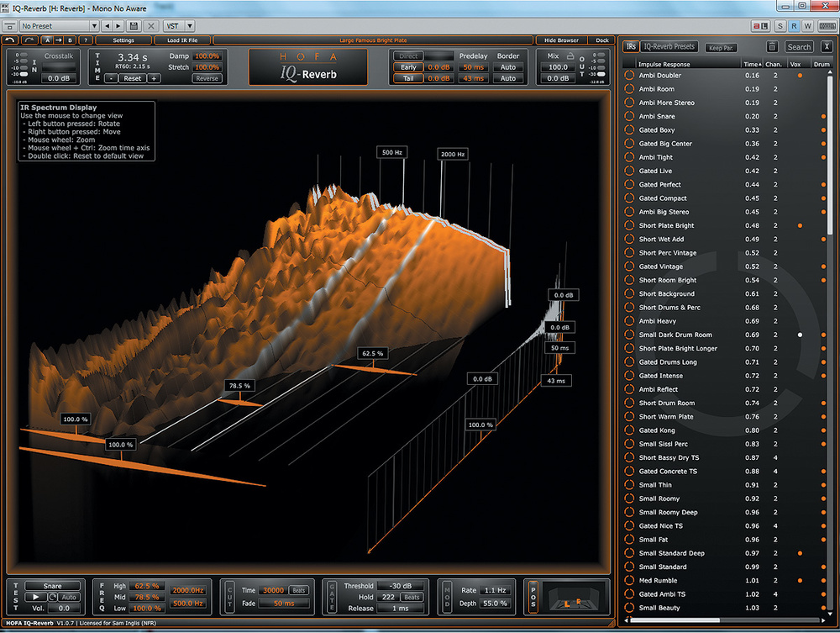This screenshot has height=633, width=840.
Task: Click the browser horizontal scrollbar
Action: coord(675,620)
